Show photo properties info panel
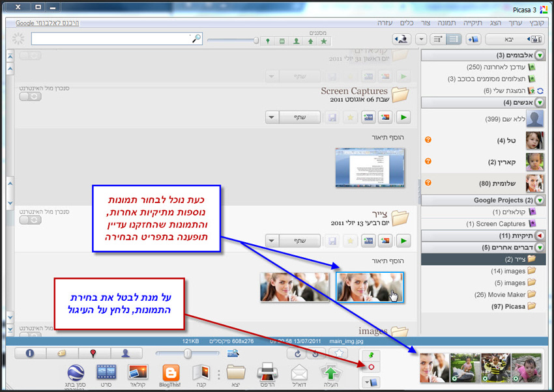This screenshot has width=554, height=392. [x=30, y=353]
